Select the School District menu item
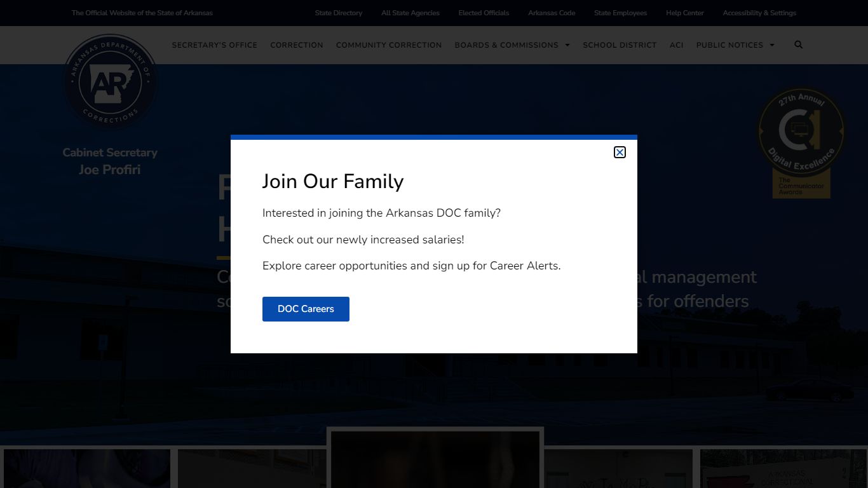 pos(620,45)
